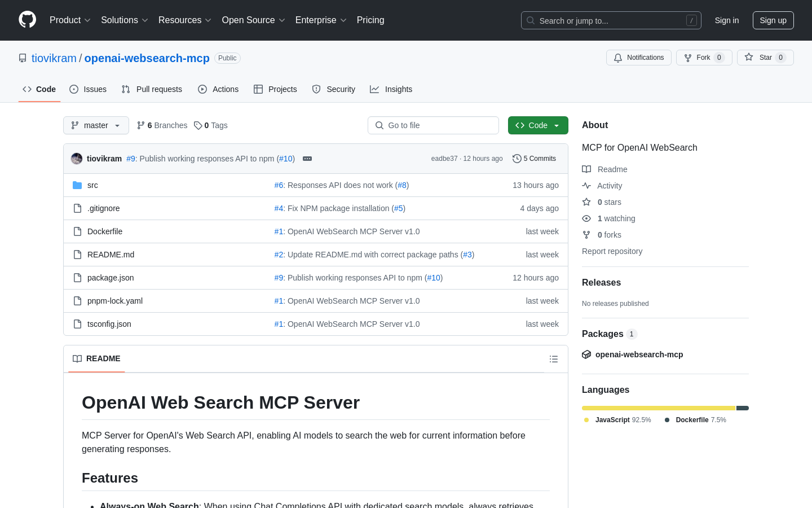Click the Sign up button

773,20
